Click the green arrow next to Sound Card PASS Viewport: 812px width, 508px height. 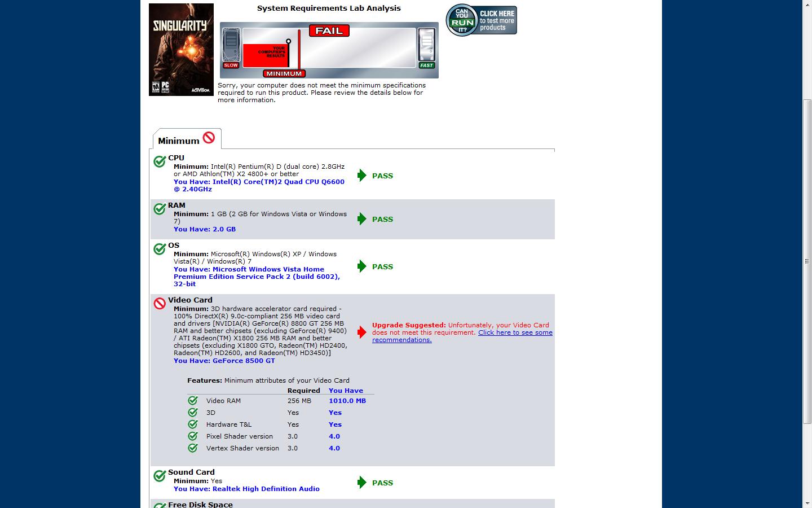(362, 483)
